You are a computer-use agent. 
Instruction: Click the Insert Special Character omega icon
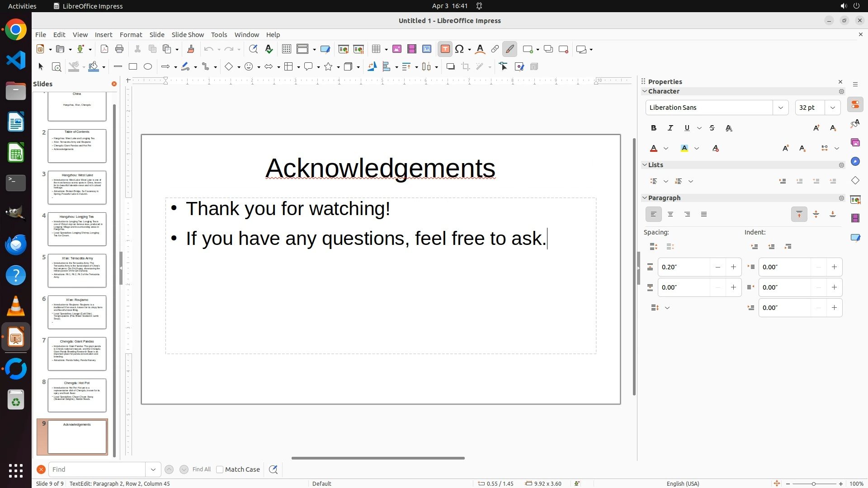tap(460, 49)
